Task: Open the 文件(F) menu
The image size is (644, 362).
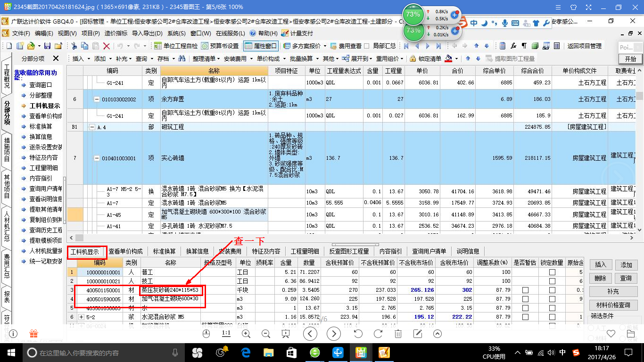Action: tap(20, 33)
